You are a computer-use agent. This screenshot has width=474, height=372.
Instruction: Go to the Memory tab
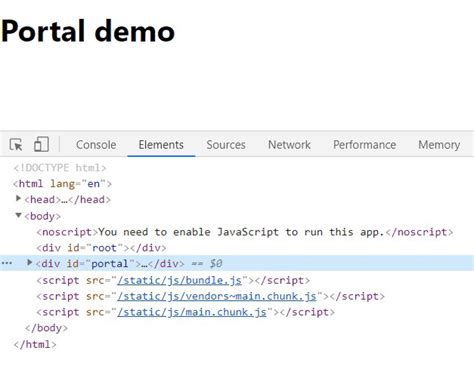pos(439,145)
